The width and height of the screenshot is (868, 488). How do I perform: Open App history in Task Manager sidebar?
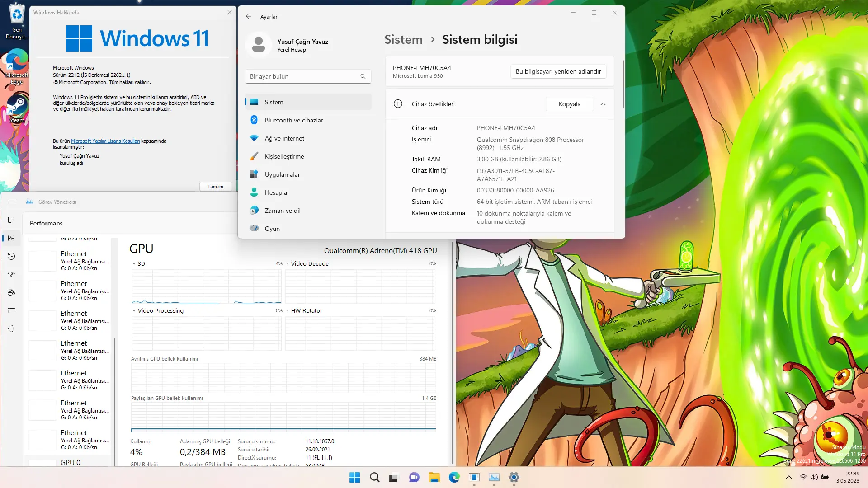pos(11,256)
